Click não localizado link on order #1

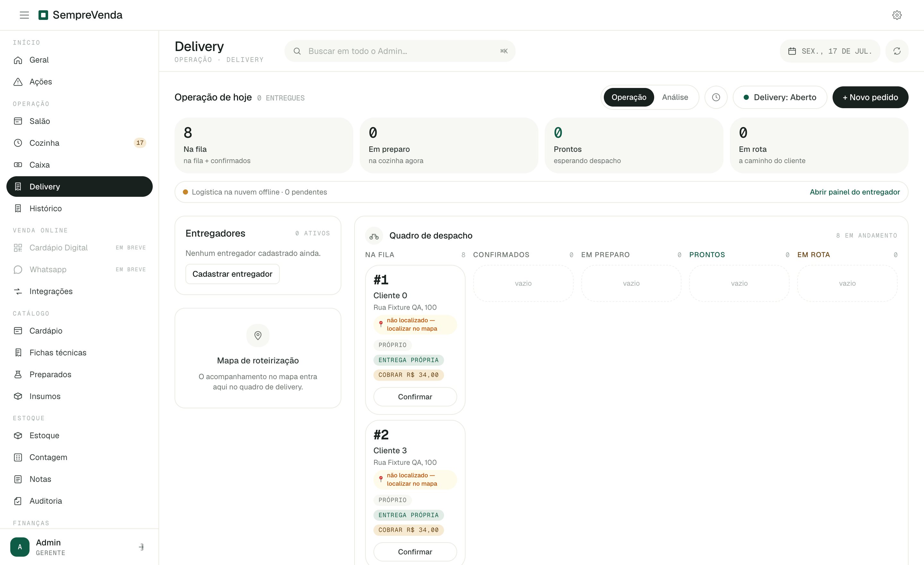click(415, 324)
